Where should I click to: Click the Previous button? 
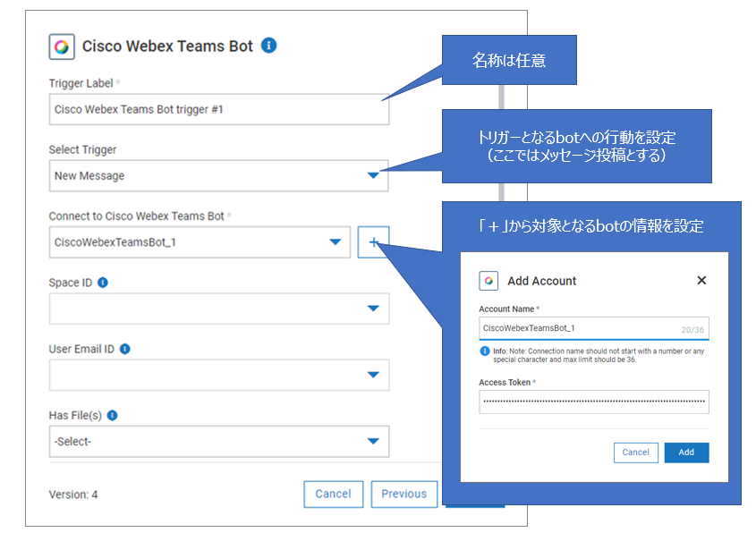tap(403, 494)
